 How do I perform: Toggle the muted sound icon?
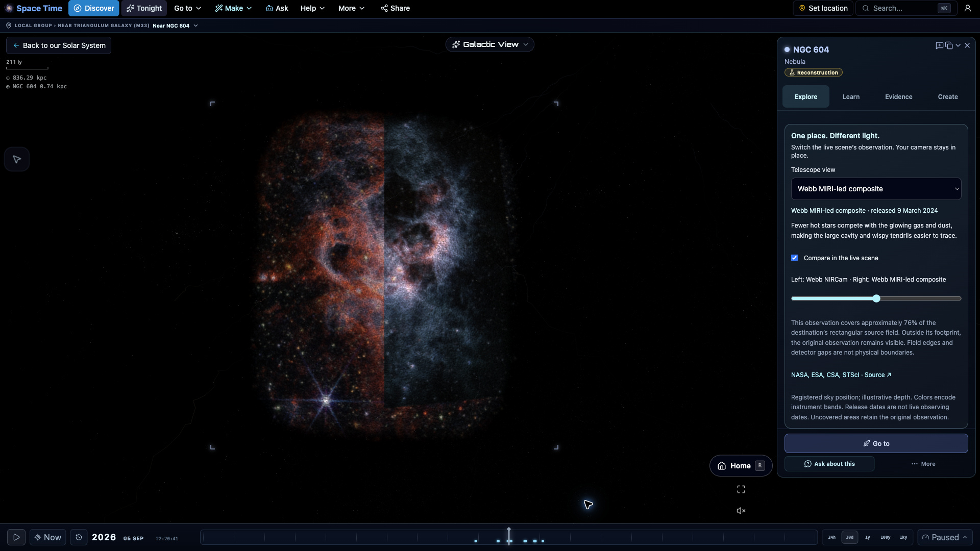coord(741,511)
